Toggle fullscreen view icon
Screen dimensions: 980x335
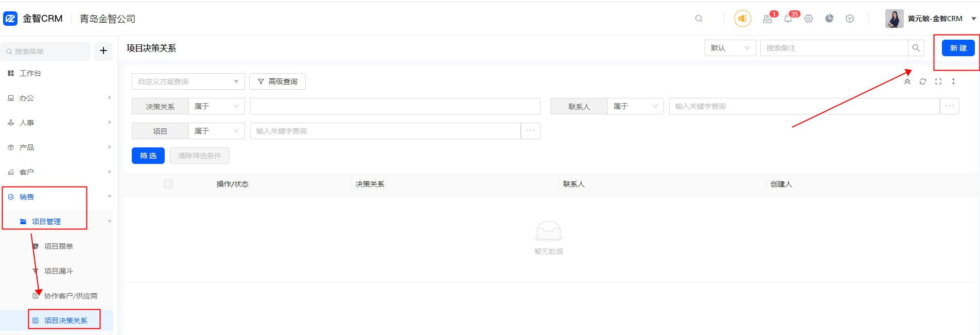click(938, 81)
